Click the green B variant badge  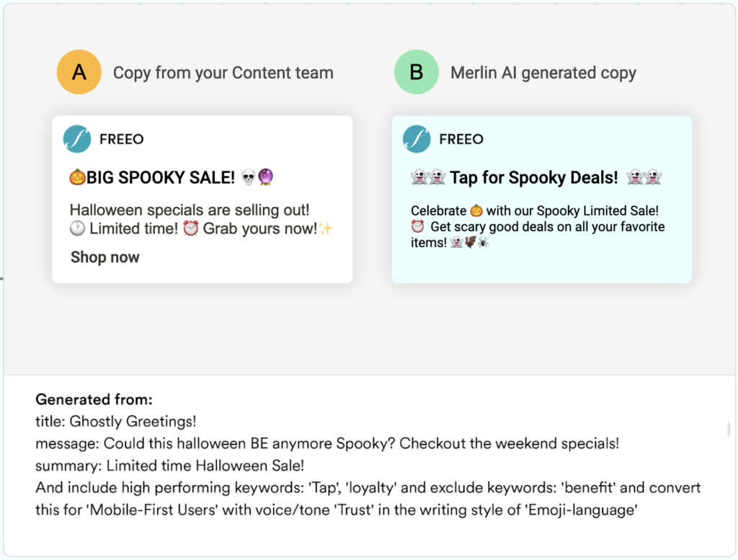click(x=416, y=72)
